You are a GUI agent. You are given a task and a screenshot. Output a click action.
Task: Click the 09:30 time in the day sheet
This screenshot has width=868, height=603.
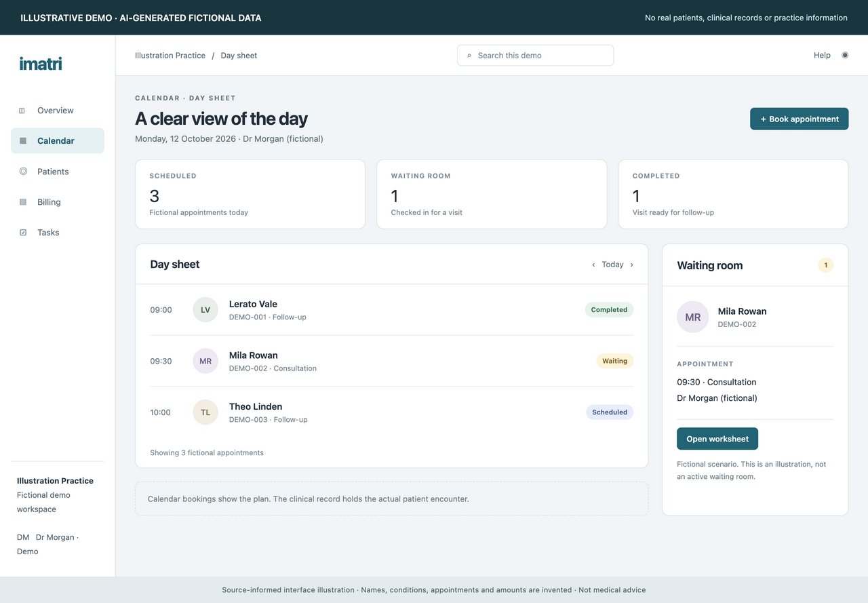[x=161, y=362]
